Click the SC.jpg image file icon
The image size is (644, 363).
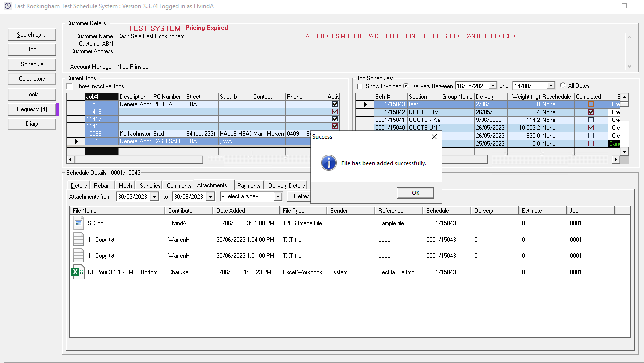pyautogui.click(x=78, y=223)
